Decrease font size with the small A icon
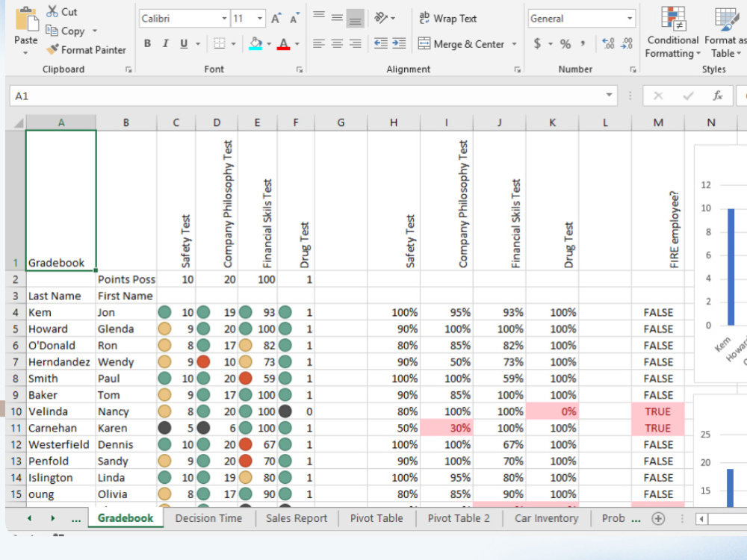This screenshot has width=747, height=560. pyautogui.click(x=294, y=18)
